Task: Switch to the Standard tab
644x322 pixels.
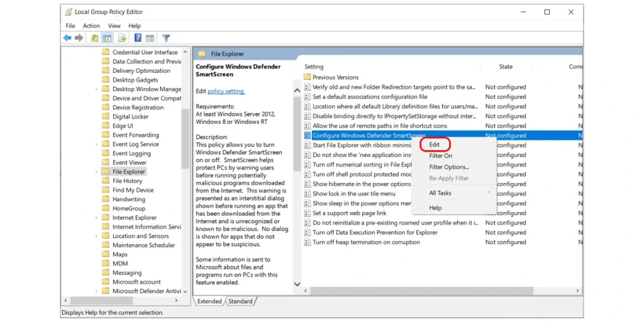Action: pos(241,301)
